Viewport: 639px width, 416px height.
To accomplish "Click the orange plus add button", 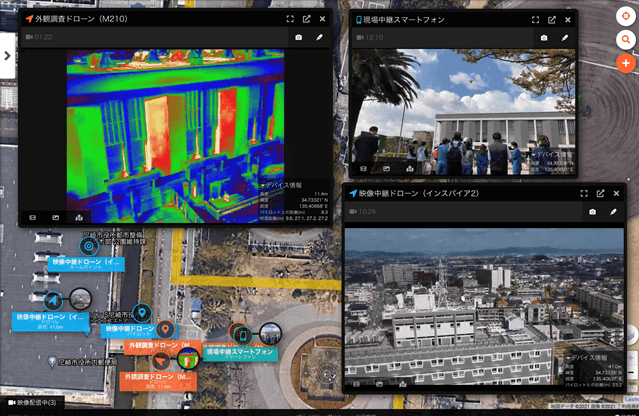I will [623, 64].
